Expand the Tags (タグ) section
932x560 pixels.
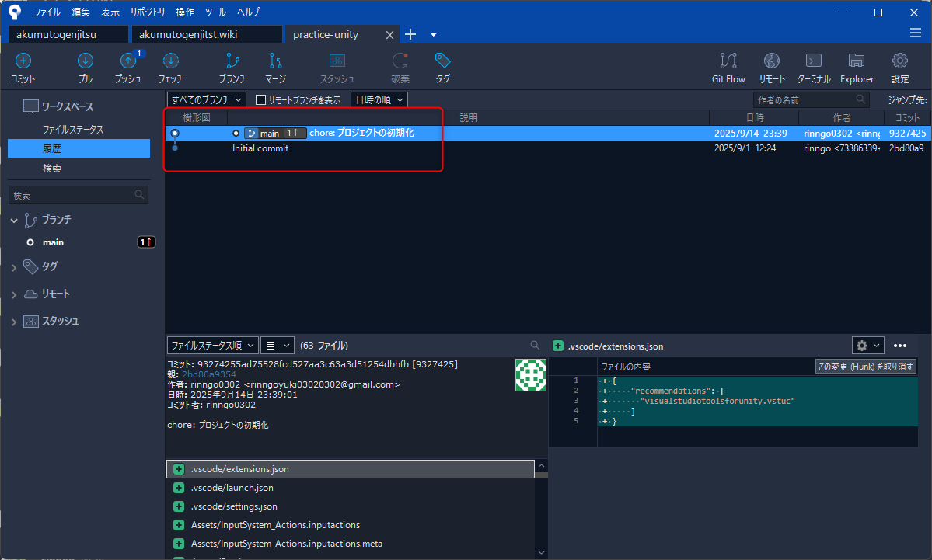point(14,267)
